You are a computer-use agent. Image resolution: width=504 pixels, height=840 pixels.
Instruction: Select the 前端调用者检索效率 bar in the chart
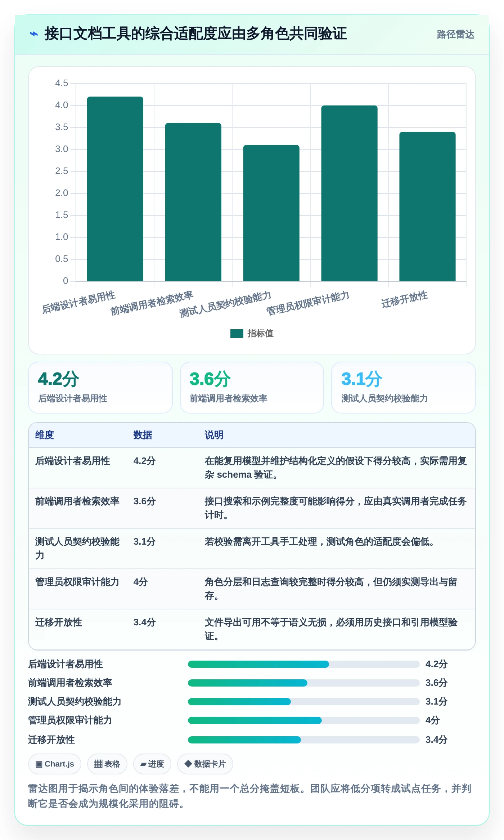tap(193, 202)
